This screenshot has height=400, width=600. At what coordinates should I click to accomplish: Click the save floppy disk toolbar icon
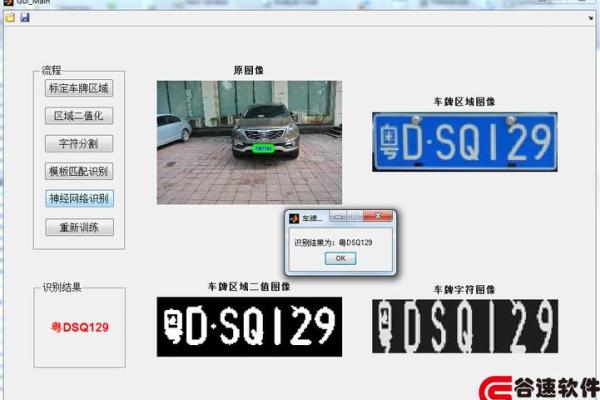25,18
